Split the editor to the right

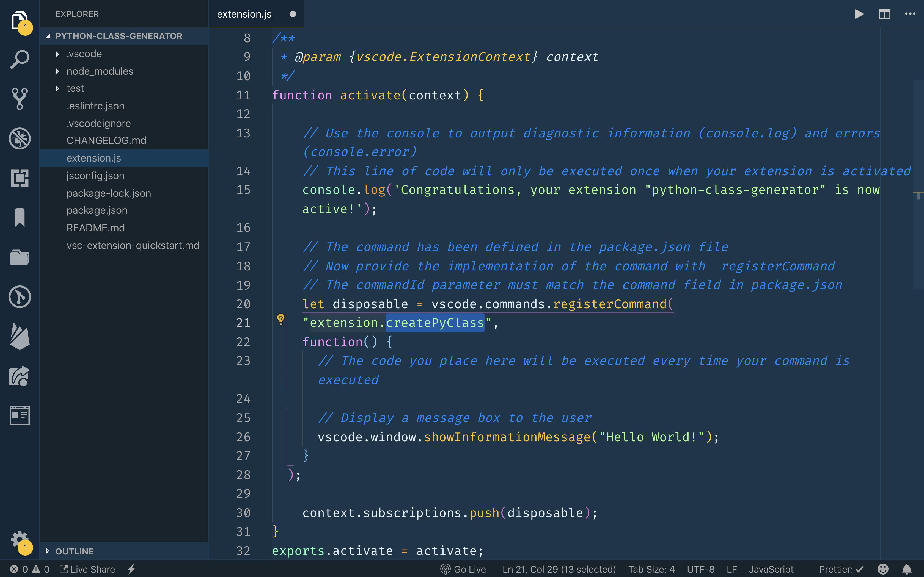[884, 14]
